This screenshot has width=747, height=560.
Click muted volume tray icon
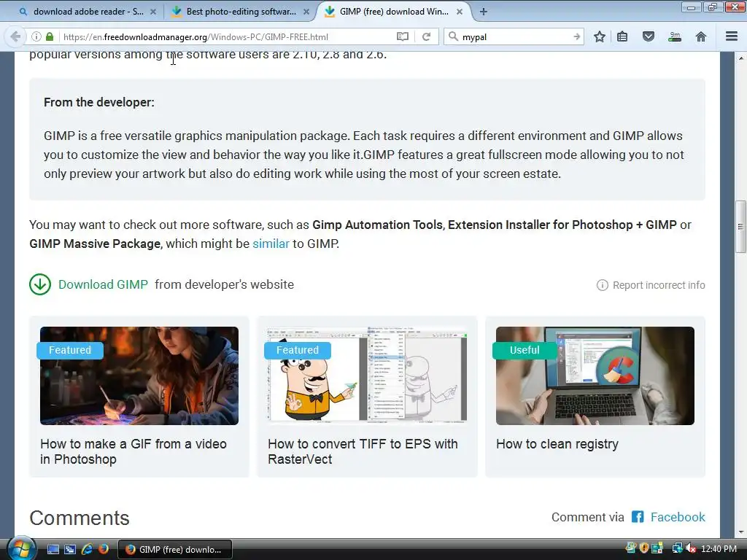click(x=691, y=548)
